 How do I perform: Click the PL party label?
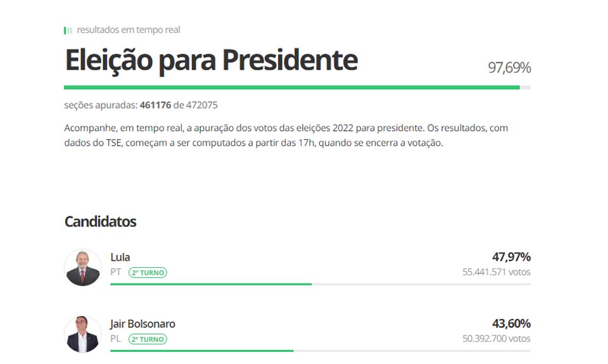116,339
